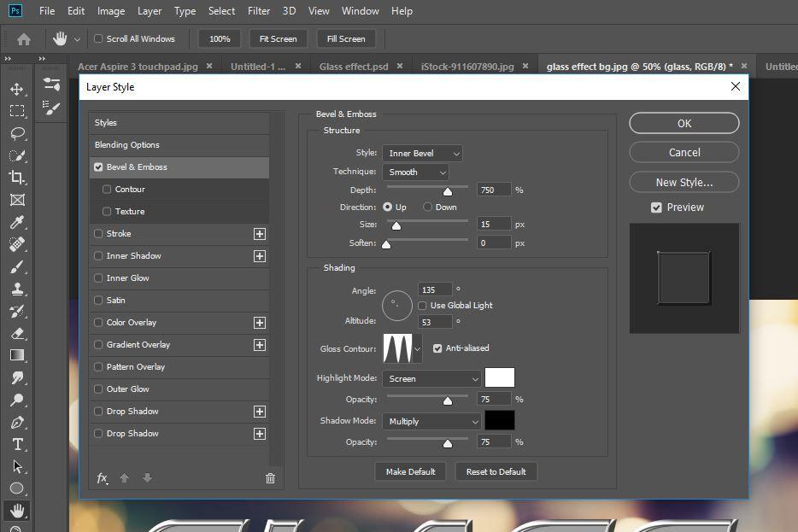
Task: Check Use Global Light
Action: pyautogui.click(x=422, y=306)
